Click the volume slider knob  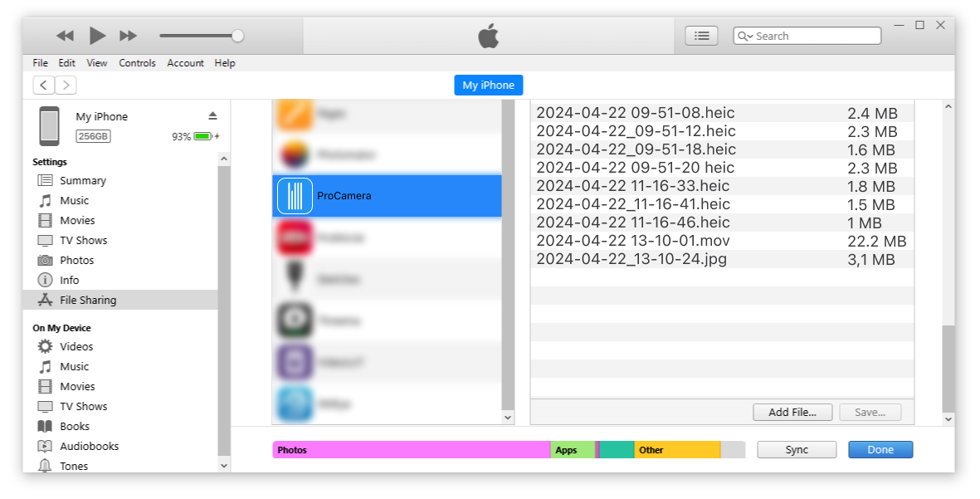point(238,36)
